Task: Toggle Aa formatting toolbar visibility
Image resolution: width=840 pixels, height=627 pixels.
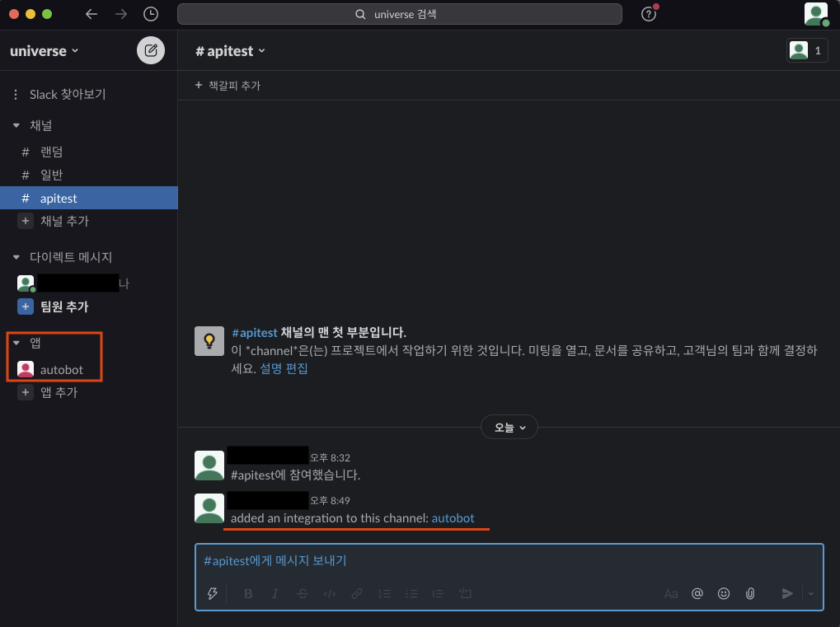Action: click(671, 593)
